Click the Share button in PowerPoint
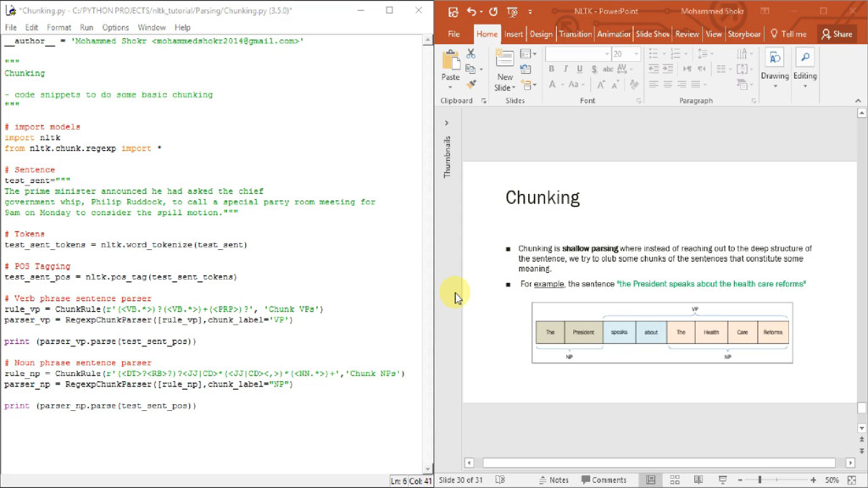868x488 pixels. coord(837,34)
